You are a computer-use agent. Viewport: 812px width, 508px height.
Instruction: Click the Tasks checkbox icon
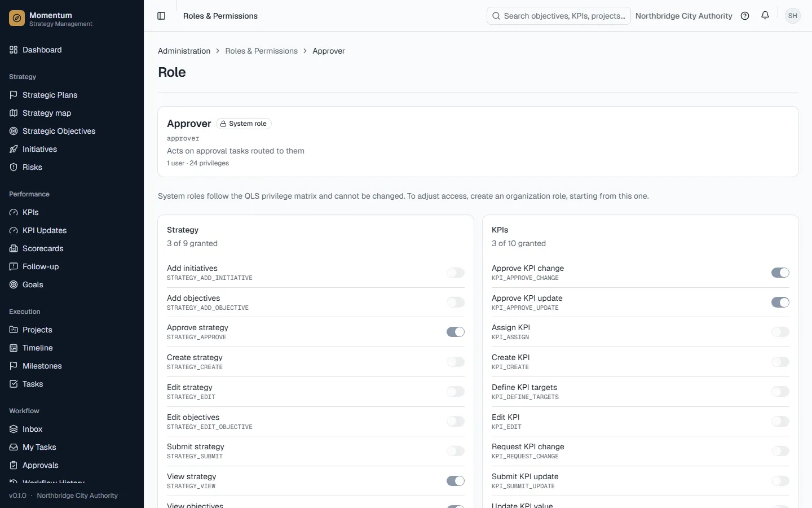click(14, 384)
